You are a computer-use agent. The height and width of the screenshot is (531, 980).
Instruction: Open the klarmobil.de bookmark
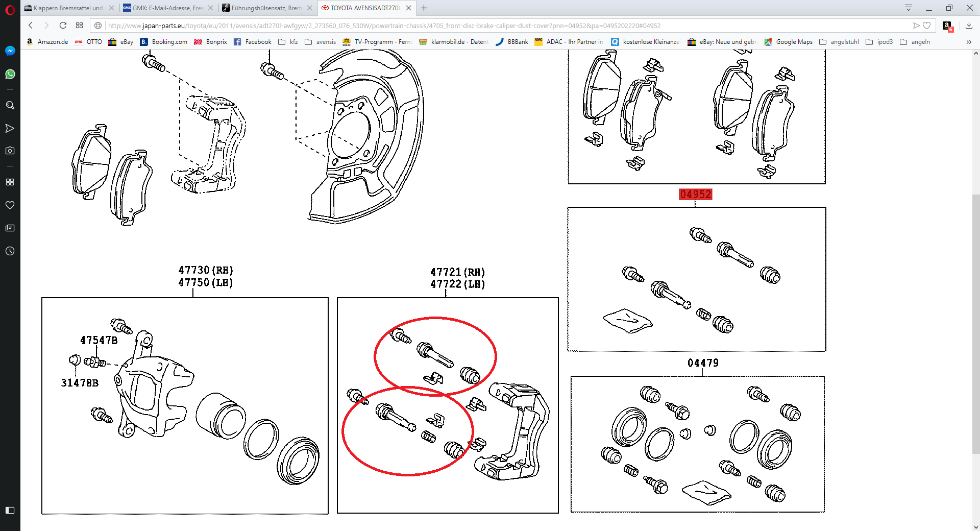tap(453, 42)
